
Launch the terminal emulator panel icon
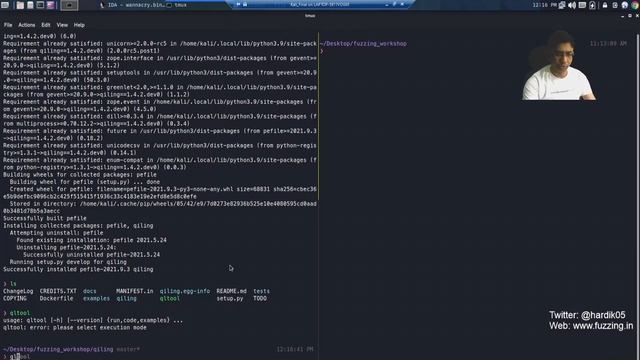(40, 5)
